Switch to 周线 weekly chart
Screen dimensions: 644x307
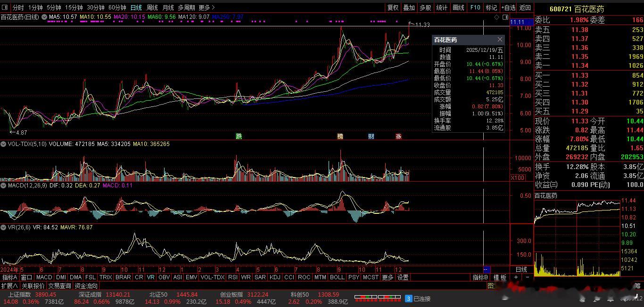click(x=152, y=8)
